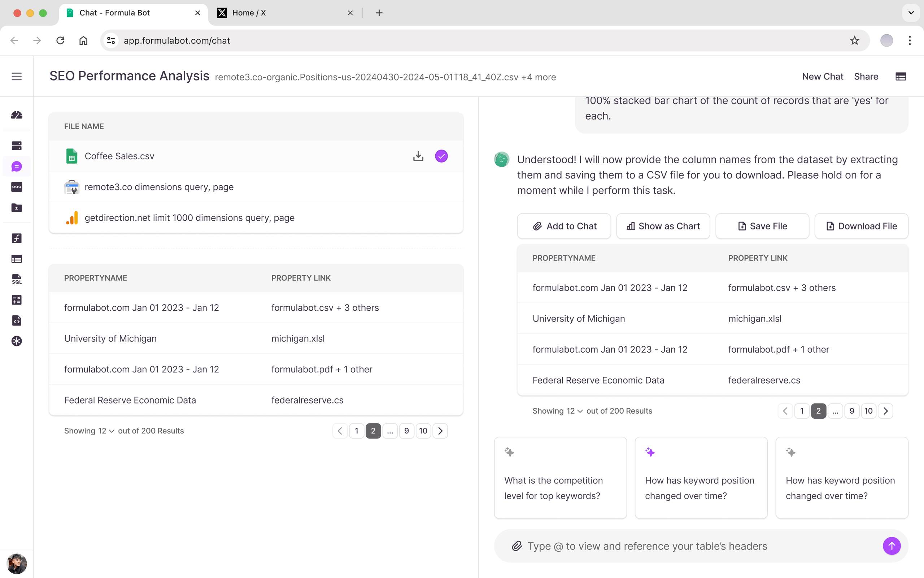Open the hamburger menu in the header

16,77
